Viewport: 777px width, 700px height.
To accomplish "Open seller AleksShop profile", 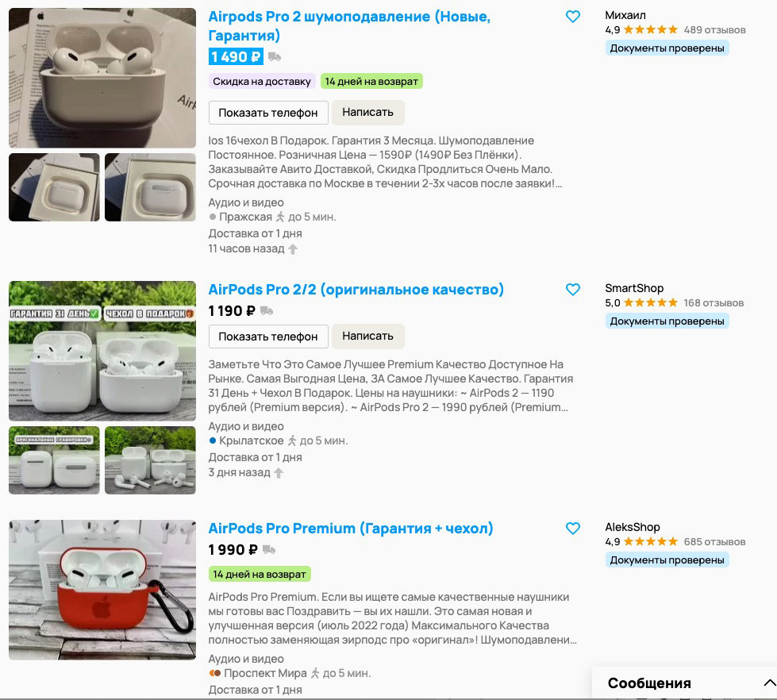I will 633,527.
